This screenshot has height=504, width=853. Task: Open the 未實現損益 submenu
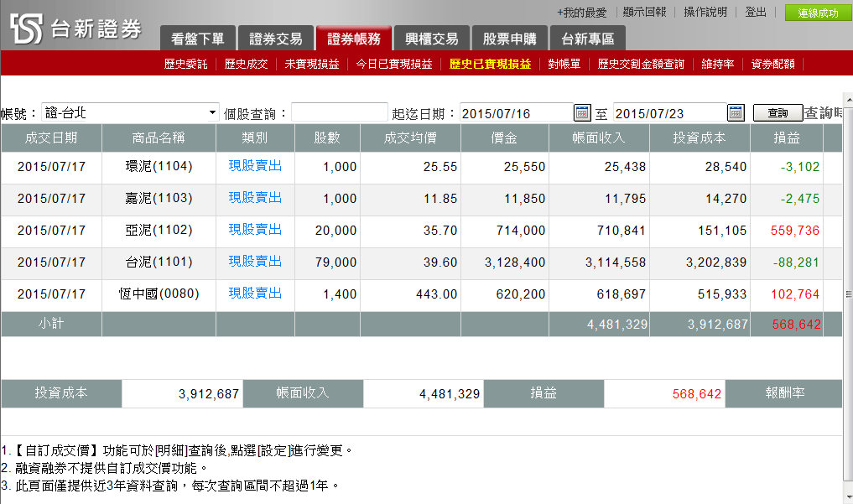click(311, 64)
